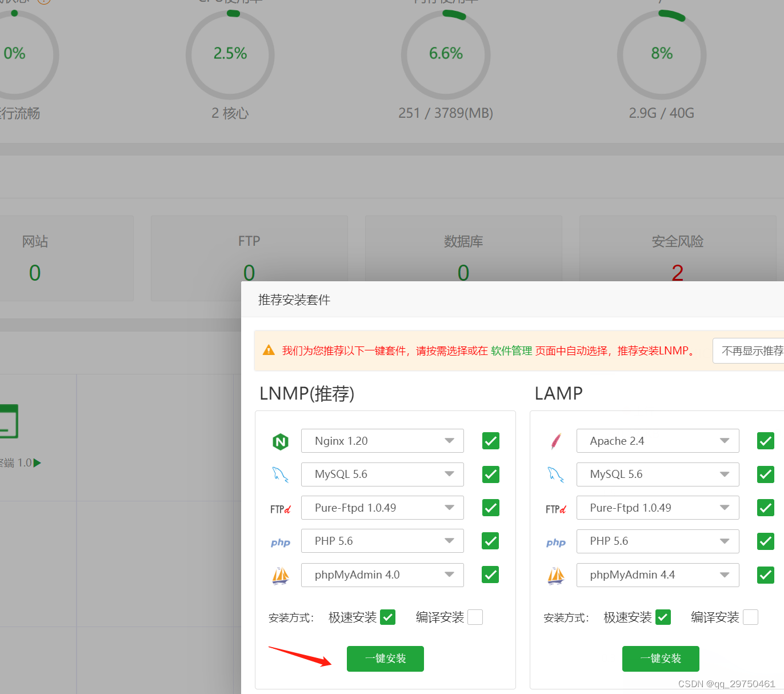The image size is (784, 694).
Task: Click LAMP 一键安装 button
Action: coord(661,659)
